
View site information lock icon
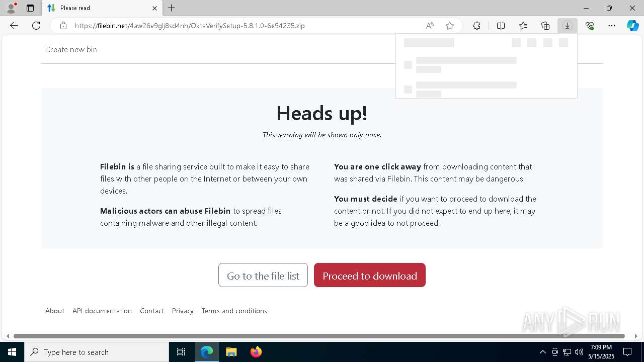pyautogui.click(x=63, y=26)
